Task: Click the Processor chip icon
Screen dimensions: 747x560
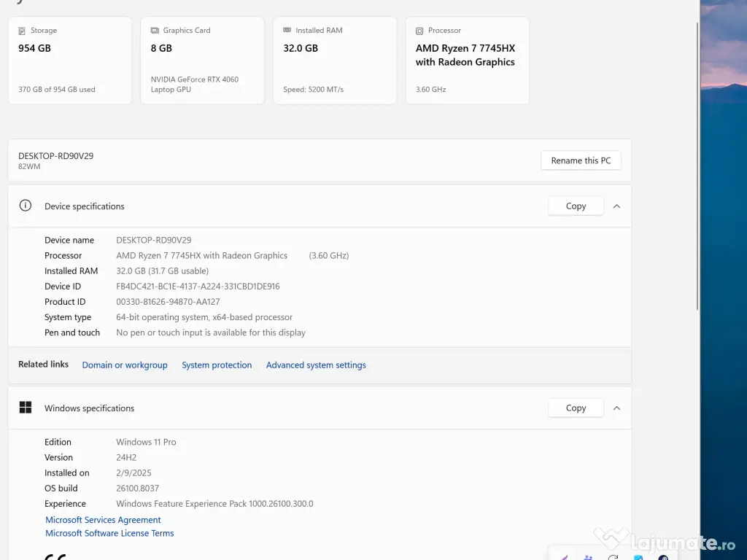Action: pos(419,31)
